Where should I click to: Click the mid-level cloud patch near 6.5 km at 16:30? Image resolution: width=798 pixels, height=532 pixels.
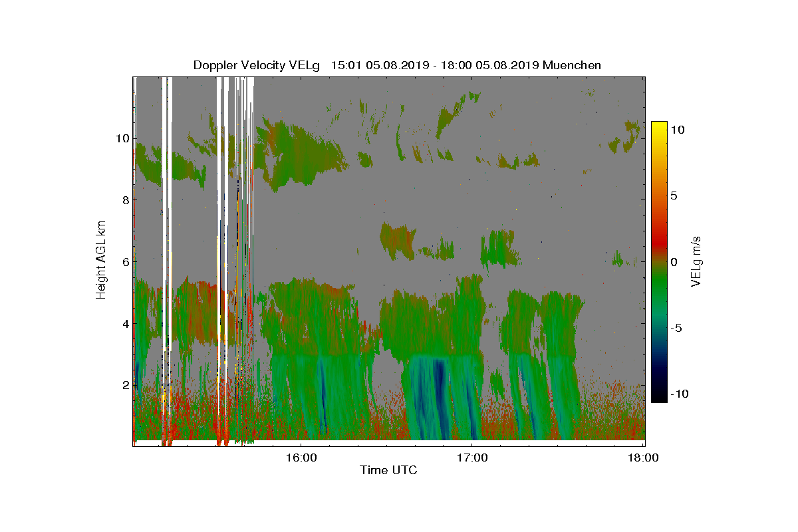pyautogui.click(x=397, y=241)
